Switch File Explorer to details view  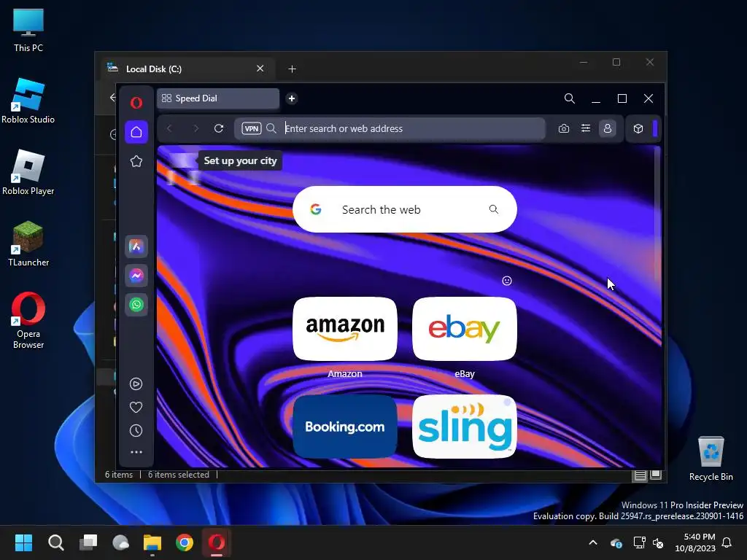[640, 475]
